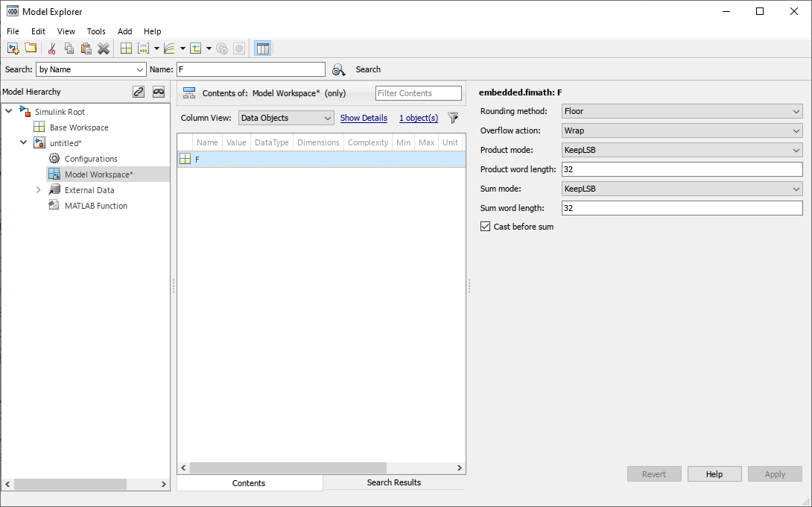This screenshot has width=812, height=507.
Task: Click the contents list horizontal scrollbar
Action: 288,468
